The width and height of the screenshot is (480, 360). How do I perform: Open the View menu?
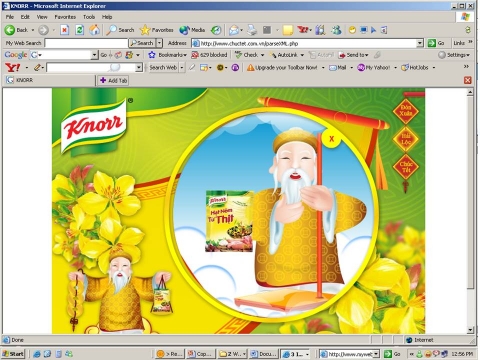(42, 17)
